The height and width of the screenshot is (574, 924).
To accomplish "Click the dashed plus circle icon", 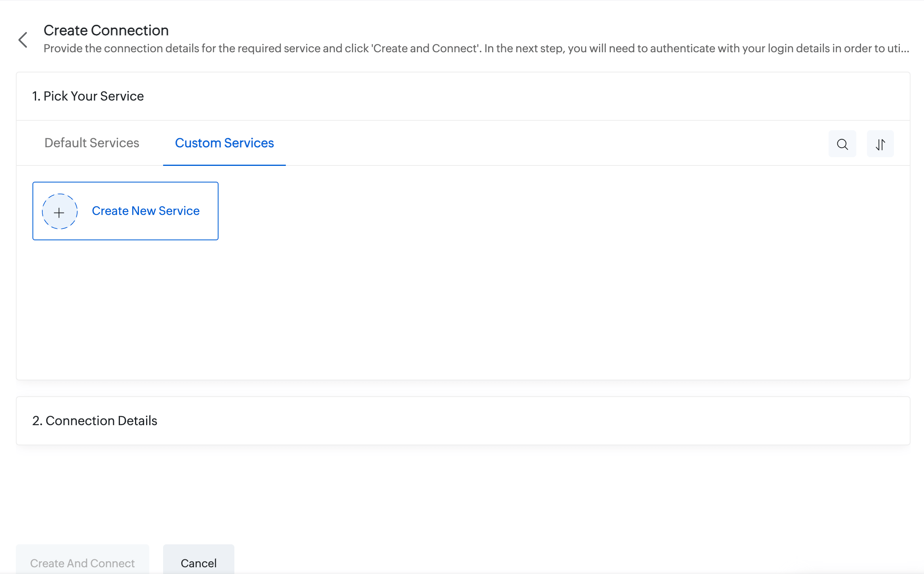I will [59, 211].
